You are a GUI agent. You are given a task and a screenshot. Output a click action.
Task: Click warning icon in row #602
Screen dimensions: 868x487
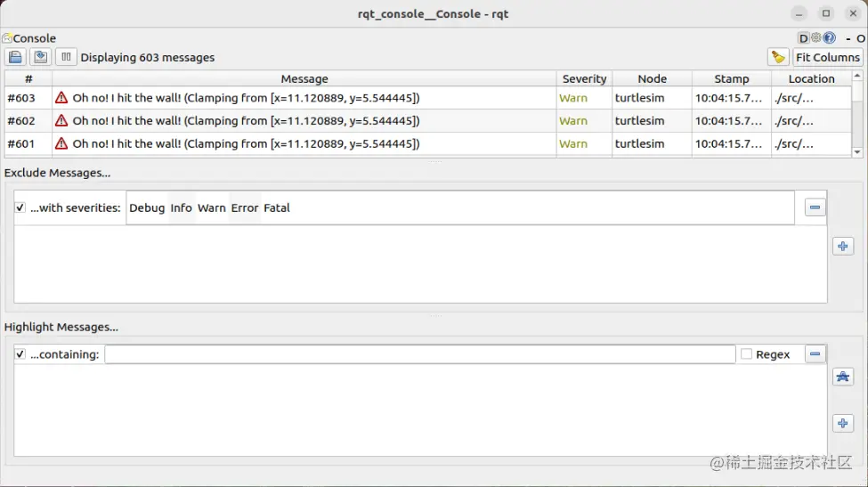click(61, 121)
